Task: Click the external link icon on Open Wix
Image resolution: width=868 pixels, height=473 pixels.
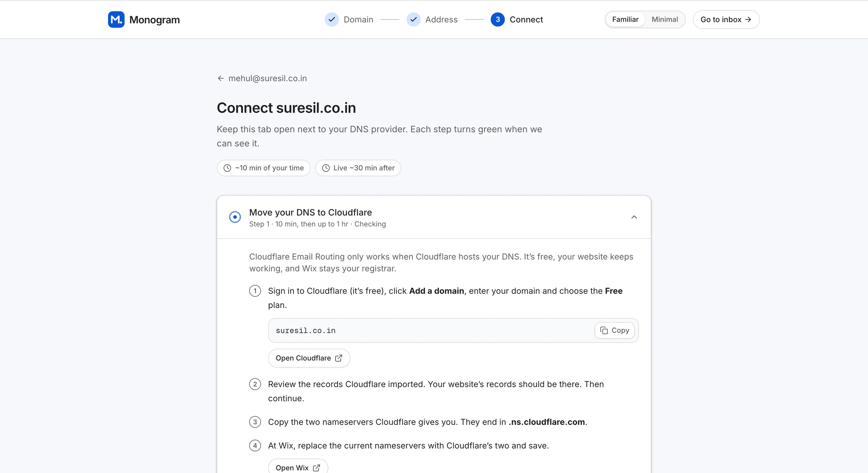Action: [x=316, y=468]
